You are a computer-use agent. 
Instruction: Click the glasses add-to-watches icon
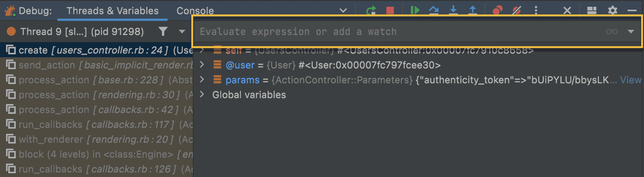click(x=612, y=32)
